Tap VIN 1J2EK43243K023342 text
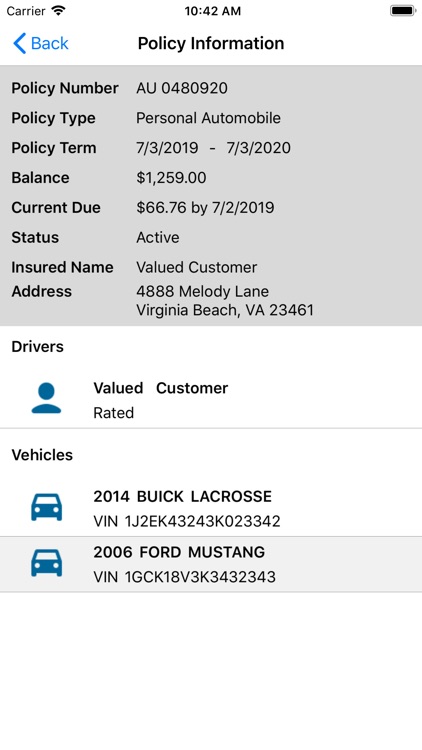 pyautogui.click(x=187, y=521)
